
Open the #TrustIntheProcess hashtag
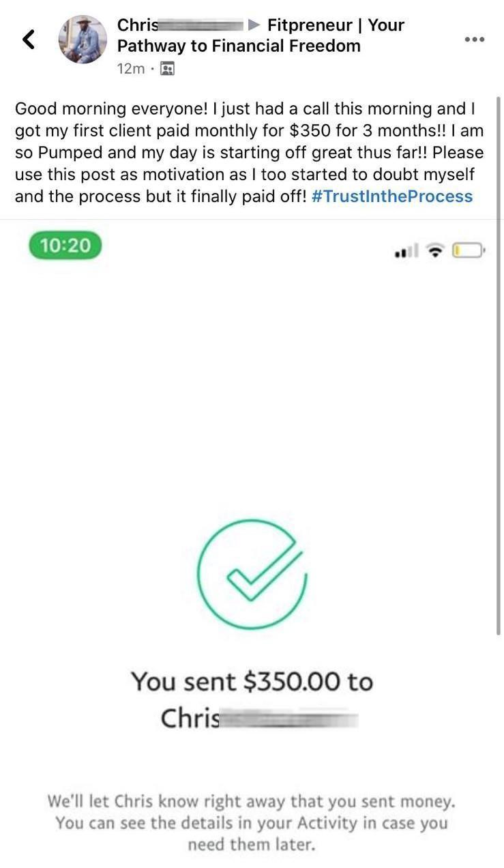tap(391, 197)
